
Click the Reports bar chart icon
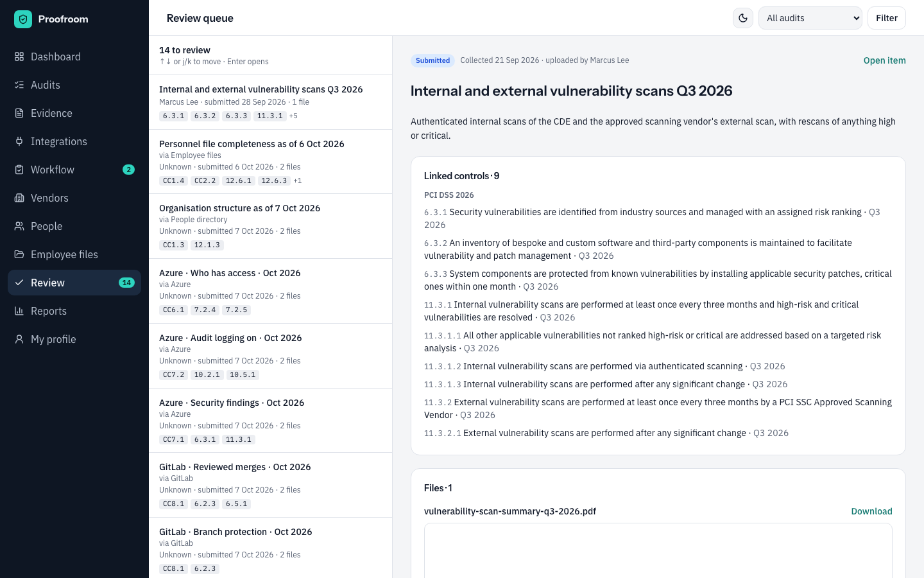pyautogui.click(x=19, y=311)
